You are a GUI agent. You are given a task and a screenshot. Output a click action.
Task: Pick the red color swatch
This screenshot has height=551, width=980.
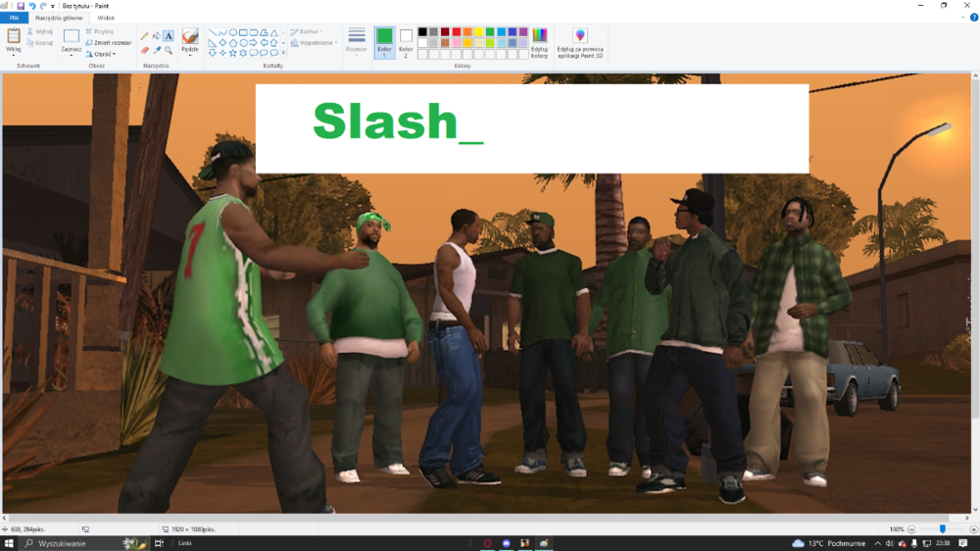coord(457,32)
